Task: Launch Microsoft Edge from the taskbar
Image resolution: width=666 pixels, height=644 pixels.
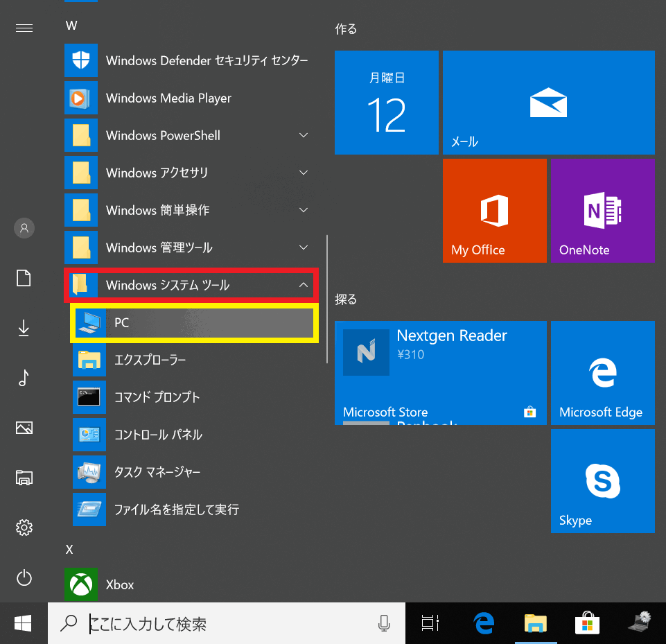Action: [x=484, y=624]
